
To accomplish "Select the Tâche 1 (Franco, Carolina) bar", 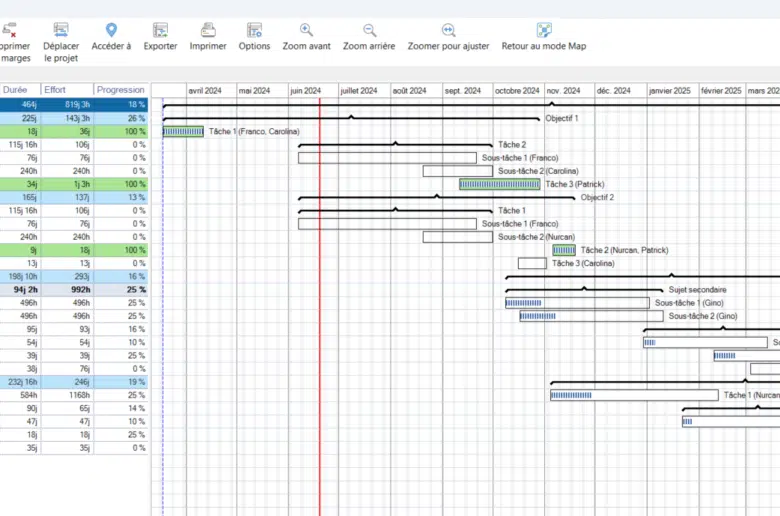I will [x=183, y=132].
